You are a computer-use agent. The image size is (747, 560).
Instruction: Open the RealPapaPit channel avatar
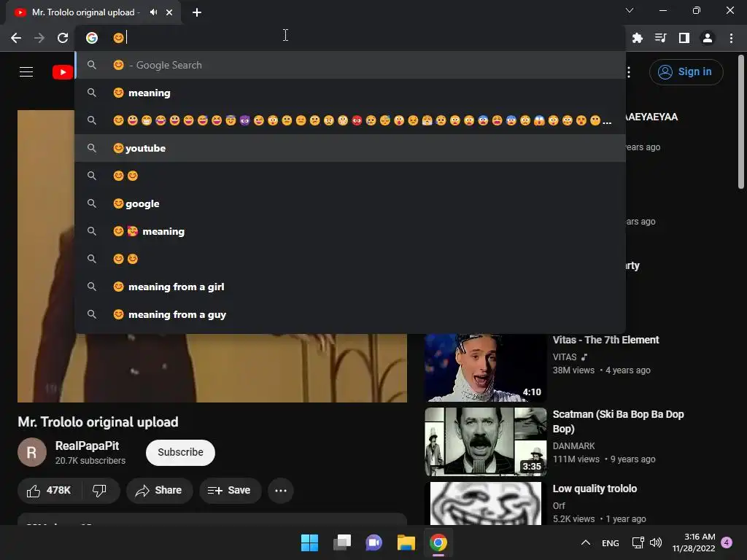[32, 452]
